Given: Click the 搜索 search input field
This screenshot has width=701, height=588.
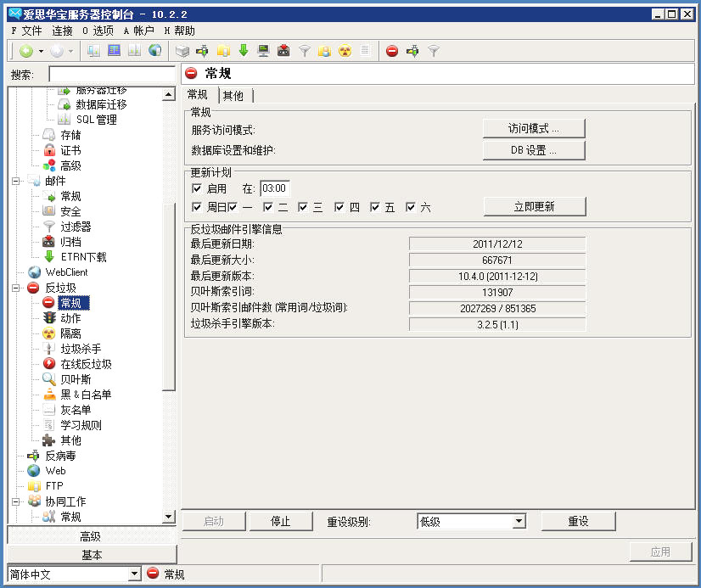Looking at the screenshot, I should point(112,74).
